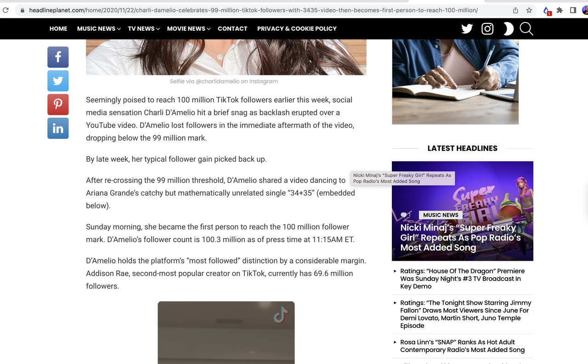The image size is (588, 364).
Task: Click the 'Selfie via @charlidamelio on Instagram' caption
Action: pos(224,81)
